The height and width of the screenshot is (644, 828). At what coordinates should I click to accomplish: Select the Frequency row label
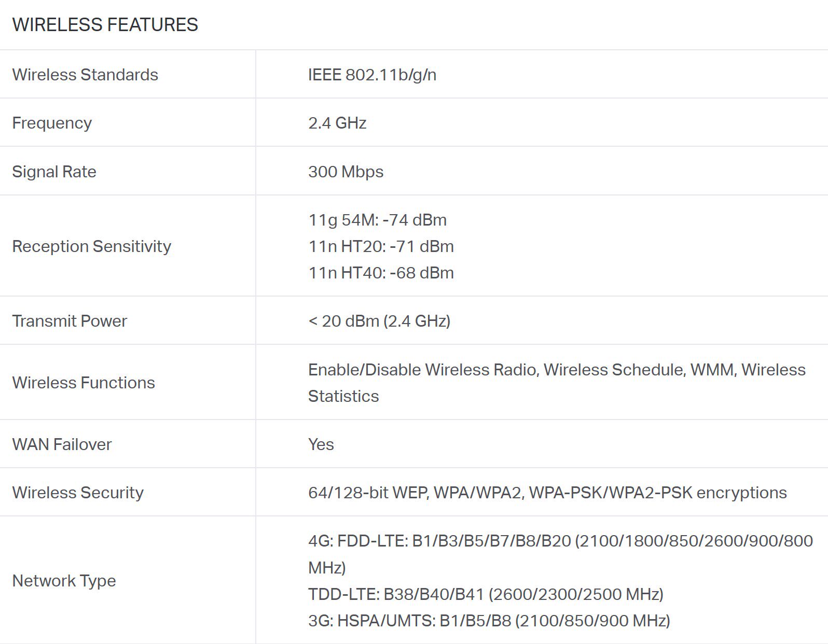coord(52,123)
